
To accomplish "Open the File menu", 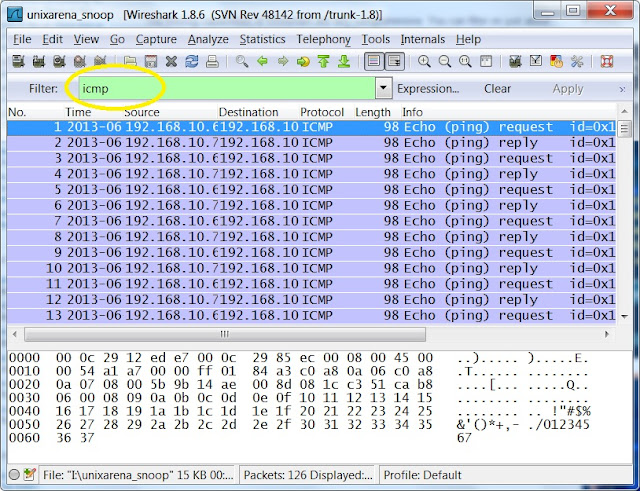I will tap(22, 39).
